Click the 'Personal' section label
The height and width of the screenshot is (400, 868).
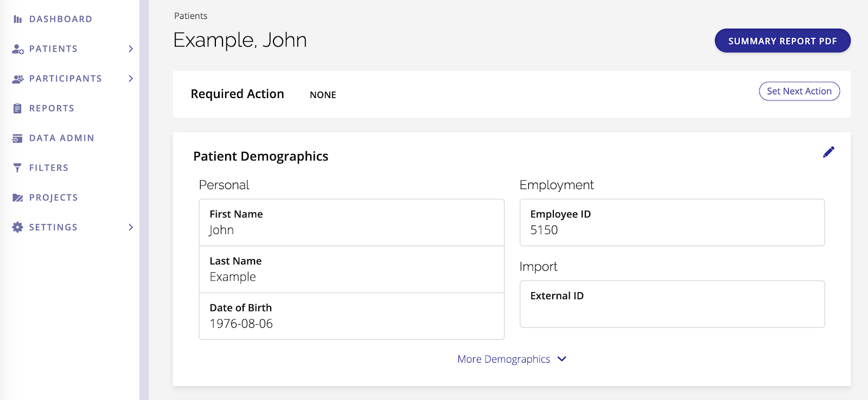point(224,185)
